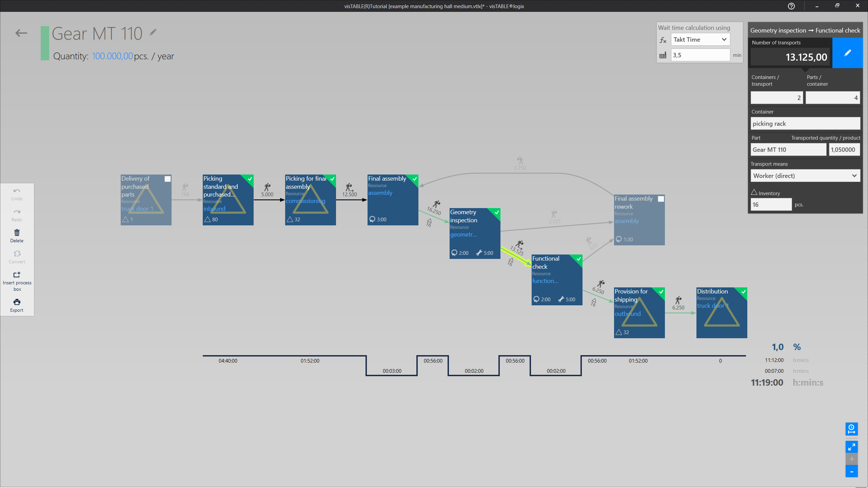Open the Worker (direct) transport means dropdown
The image size is (868, 488).
[x=805, y=176]
